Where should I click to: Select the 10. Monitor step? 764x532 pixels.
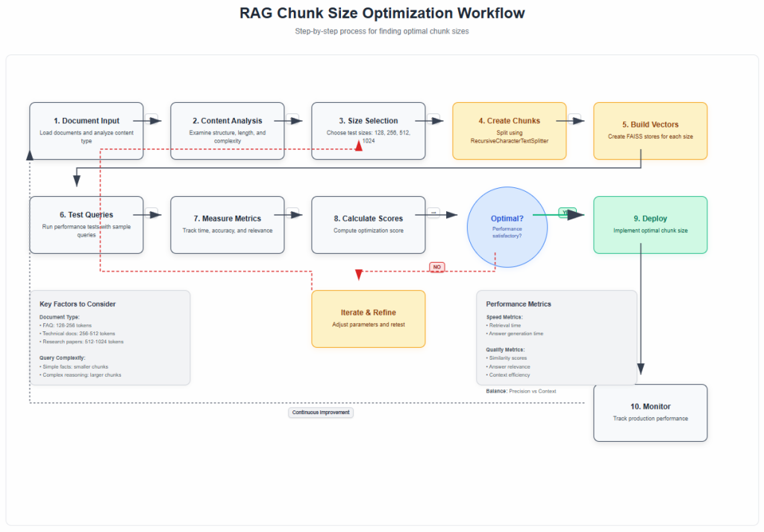pyautogui.click(x=650, y=413)
